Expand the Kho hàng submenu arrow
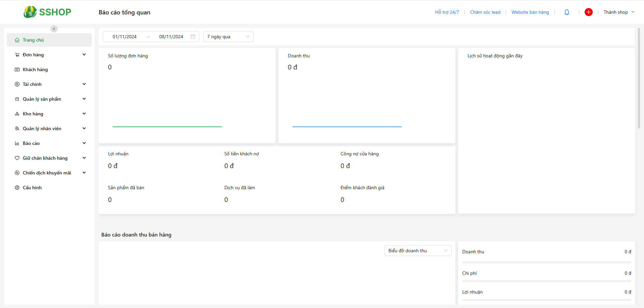The height and width of the screenshot is (308, 644). point(84,114)
